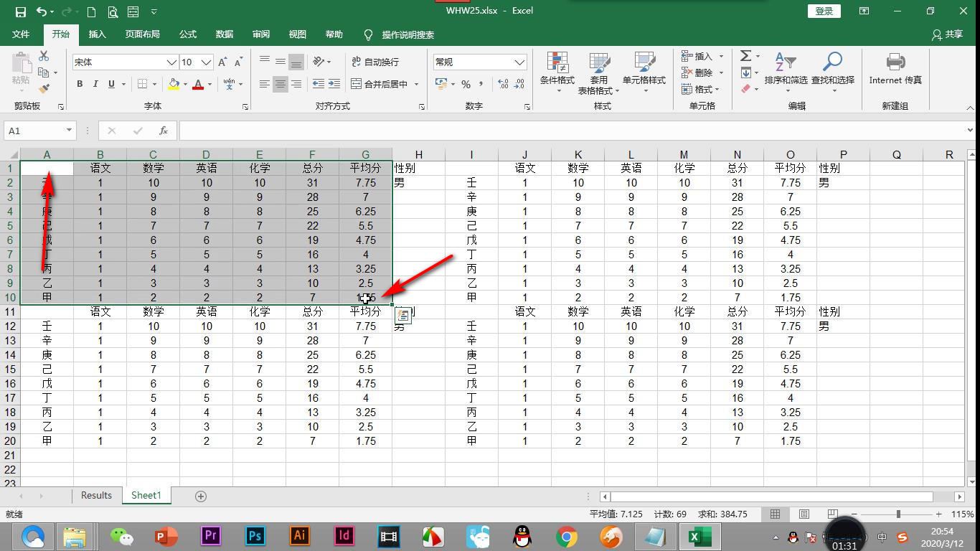980x551 pixels.
Task: Toggle bottom vertical alignment
Action: (296, 62)
